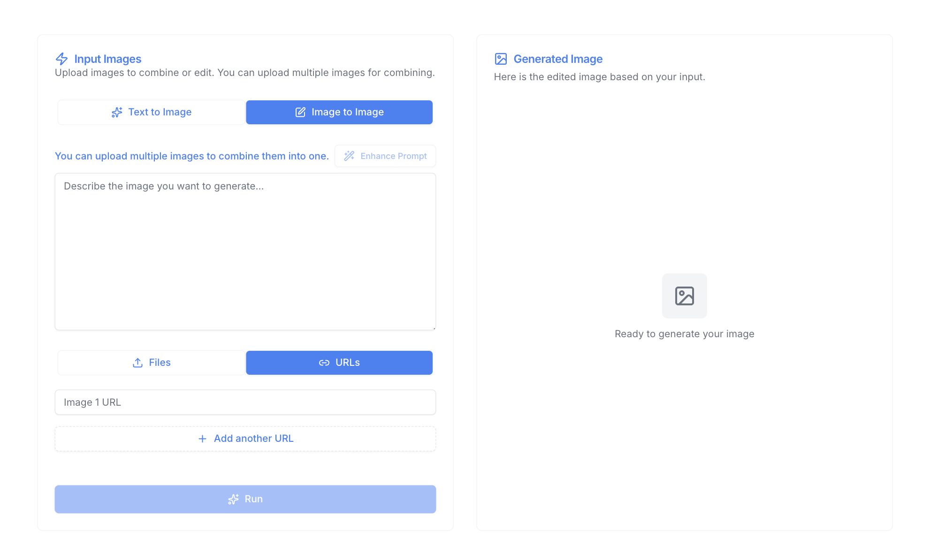Select the URLs input tab
Image resolution: width=946 pixels, height=560 pixels.
coord(339,363)
